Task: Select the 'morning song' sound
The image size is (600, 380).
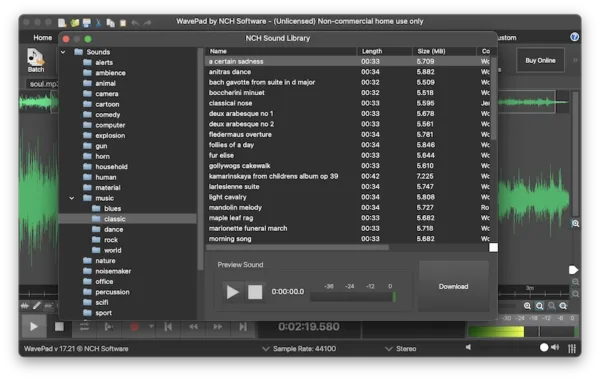Action: coord(348,239)
